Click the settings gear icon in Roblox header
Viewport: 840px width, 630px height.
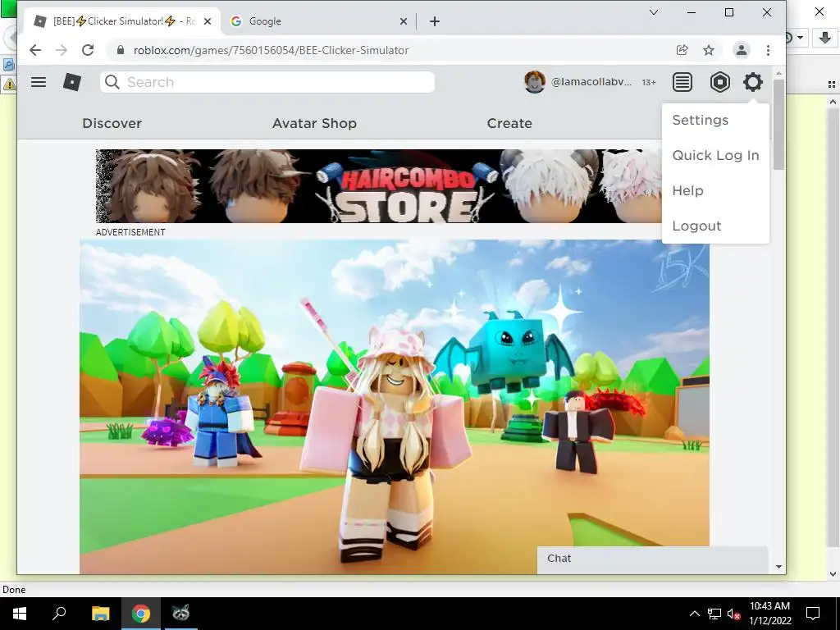pyautogui.click(x=753, y=82)
